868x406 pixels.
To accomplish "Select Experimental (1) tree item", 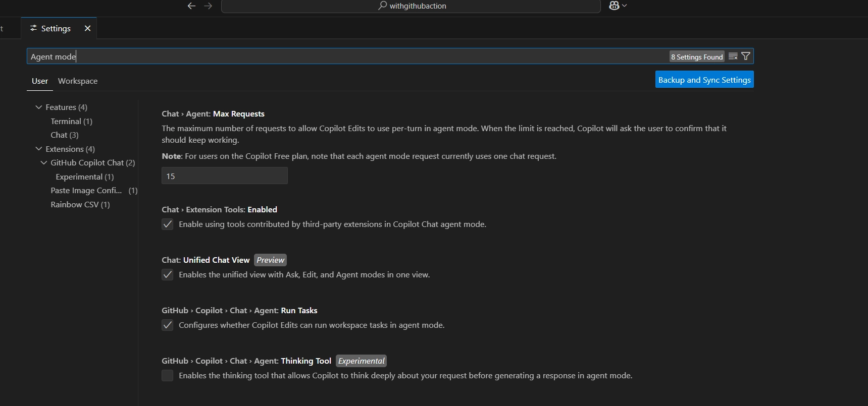I will 85,177.
